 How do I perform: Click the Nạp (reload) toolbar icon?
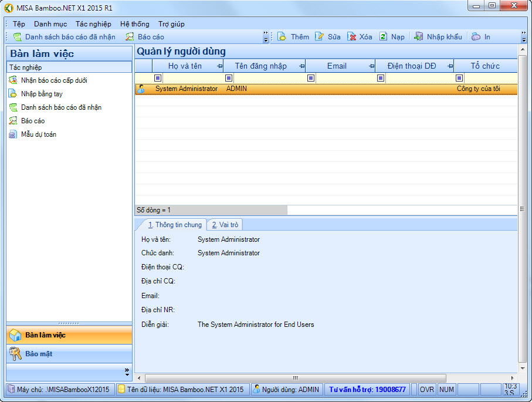(x=383, y=36)
